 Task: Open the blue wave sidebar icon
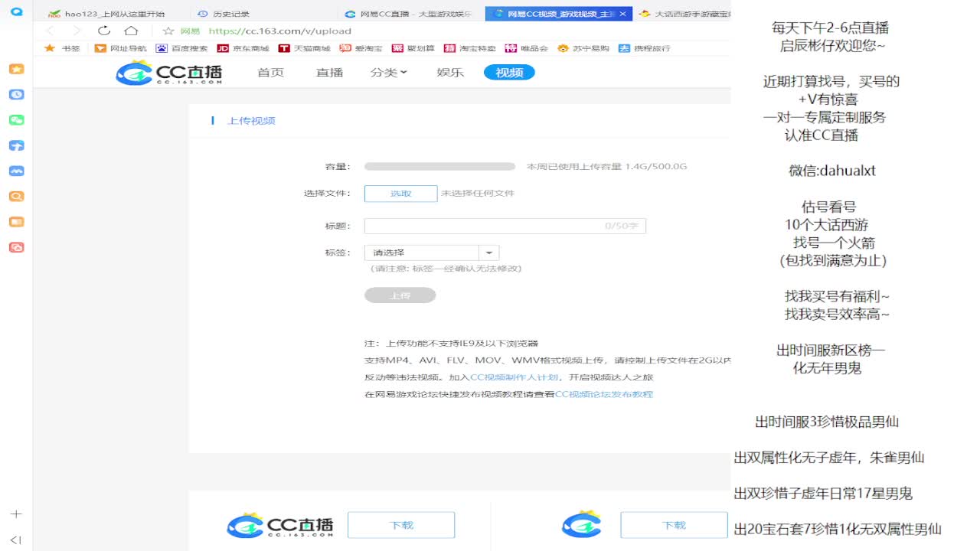[16, 171]
